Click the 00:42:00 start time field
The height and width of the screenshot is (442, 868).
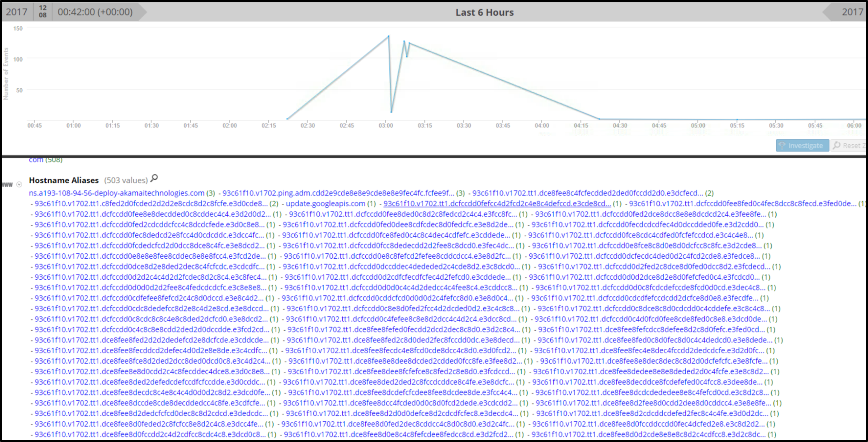tap(95, 12)
